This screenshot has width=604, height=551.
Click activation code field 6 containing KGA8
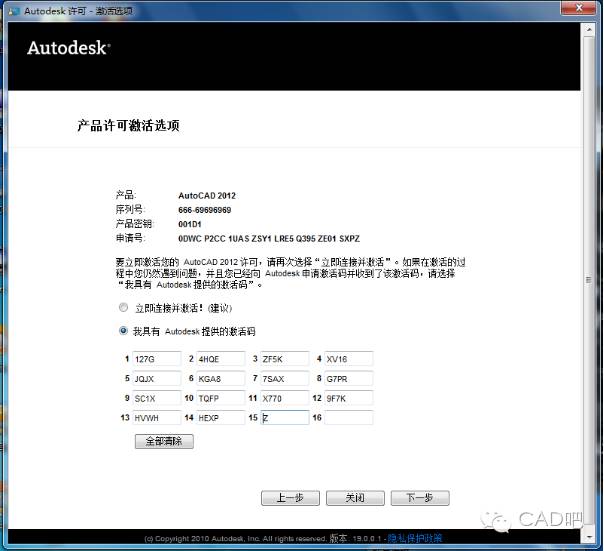[x=220, y=378]
